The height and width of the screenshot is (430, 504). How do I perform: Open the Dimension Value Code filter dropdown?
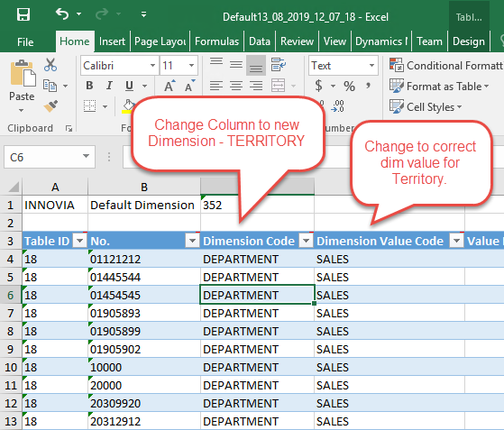click(x=457, y=241)
